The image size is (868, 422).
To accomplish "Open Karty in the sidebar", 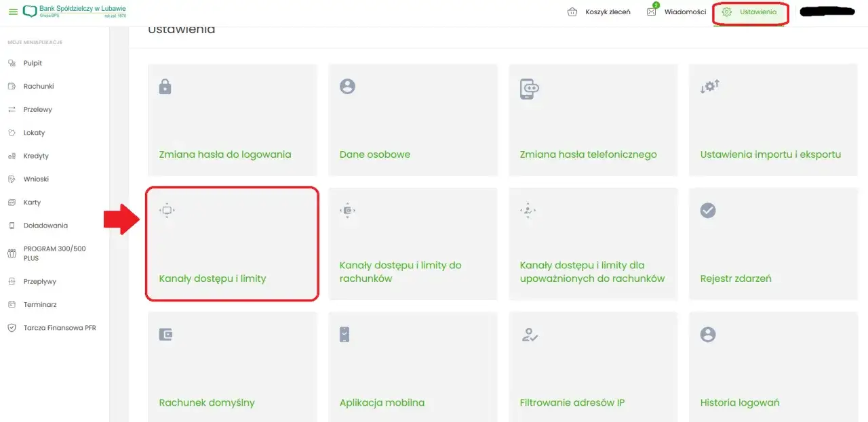I will pyautogui.click(x=32, y=203).
